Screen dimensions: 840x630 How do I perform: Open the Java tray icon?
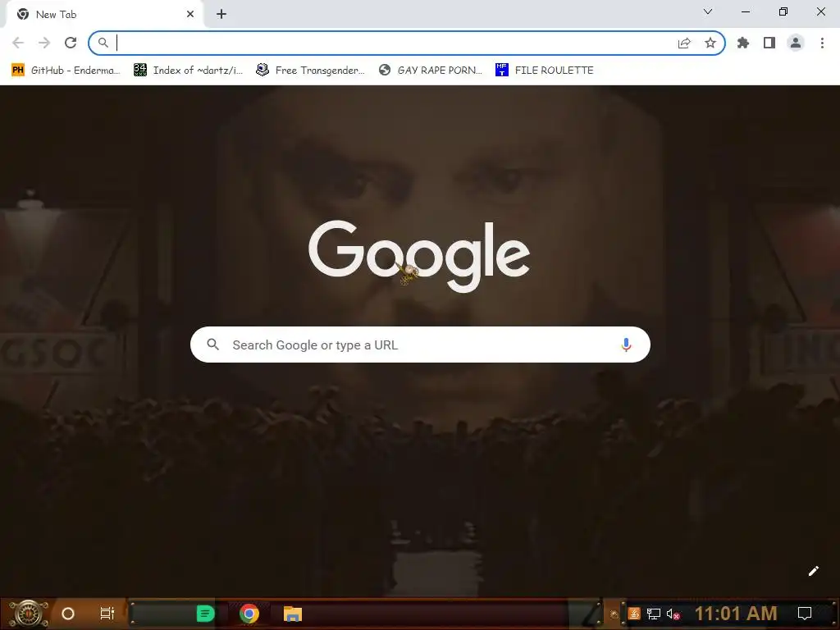tap(634, 614)
